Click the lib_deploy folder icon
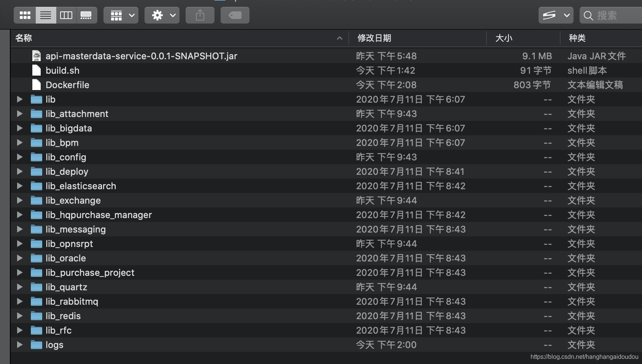Viewport: 642px width, 364px height. 37,171
